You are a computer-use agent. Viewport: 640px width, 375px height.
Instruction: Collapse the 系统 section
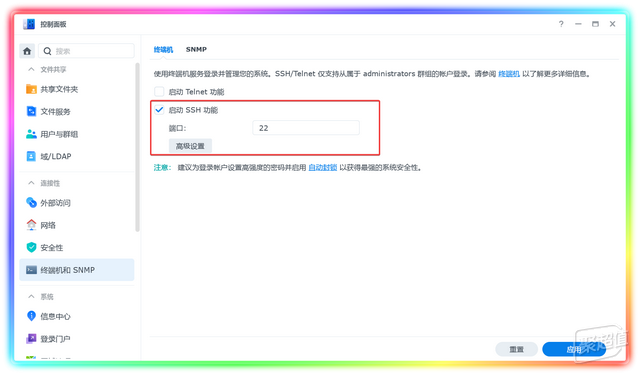click(31, 296)
